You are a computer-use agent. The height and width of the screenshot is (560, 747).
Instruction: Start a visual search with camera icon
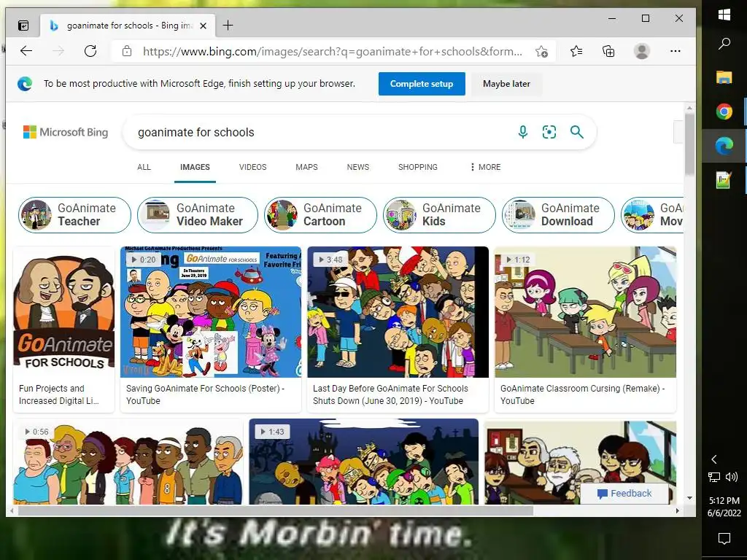pos(549,132)
